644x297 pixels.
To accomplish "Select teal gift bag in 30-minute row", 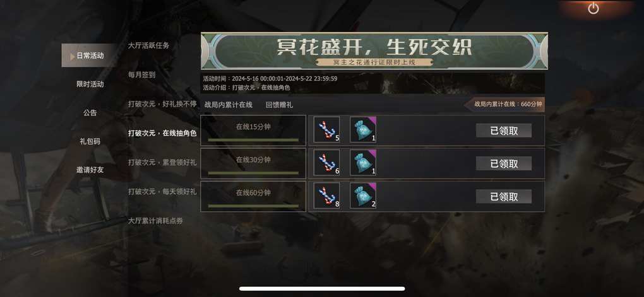I will (x=363, y=163).
